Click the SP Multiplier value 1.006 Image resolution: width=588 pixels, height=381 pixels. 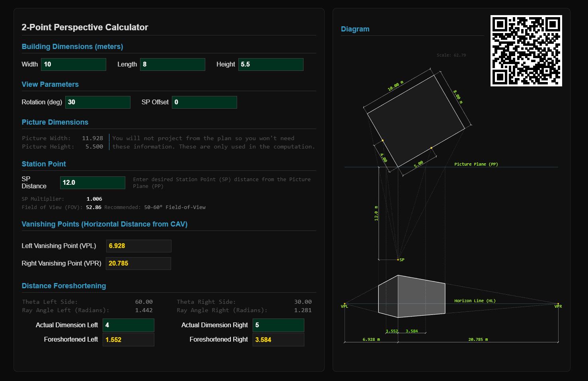[94, 199]
